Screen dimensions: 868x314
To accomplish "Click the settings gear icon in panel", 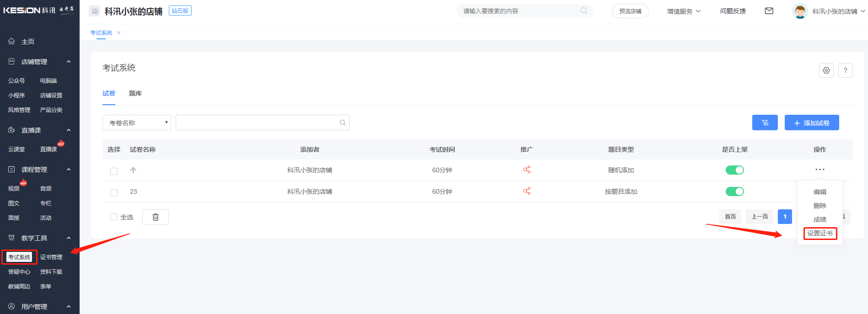I will pyautogui.click(x=826, y=70).
